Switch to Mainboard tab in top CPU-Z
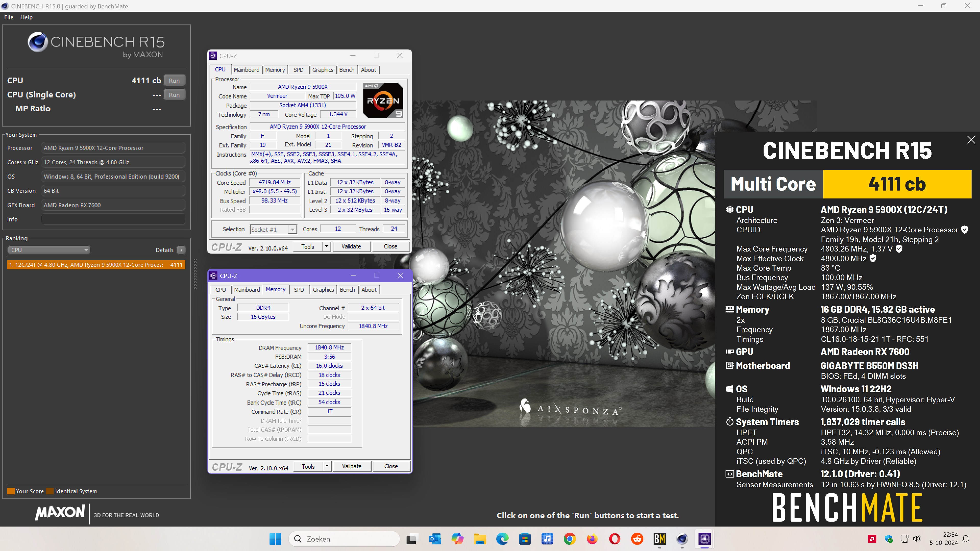The image size is (980, 551). (x=247, y=70)
